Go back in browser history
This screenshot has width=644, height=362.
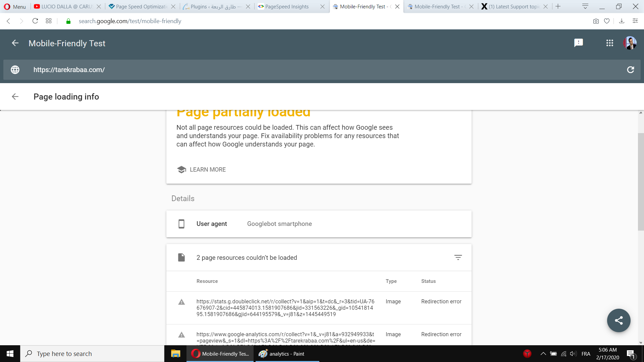click(x=9, y=21)
